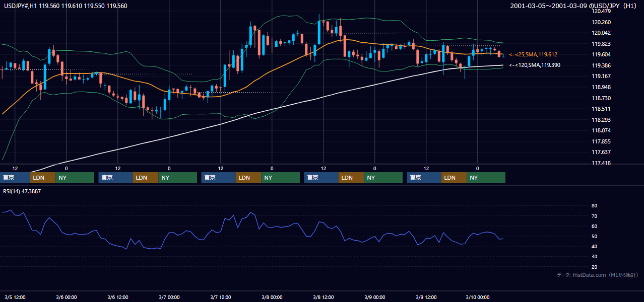This screenshot has height=302, width=644.
Task: Click price axis label 117.418
Action: (x=601, y=163)
